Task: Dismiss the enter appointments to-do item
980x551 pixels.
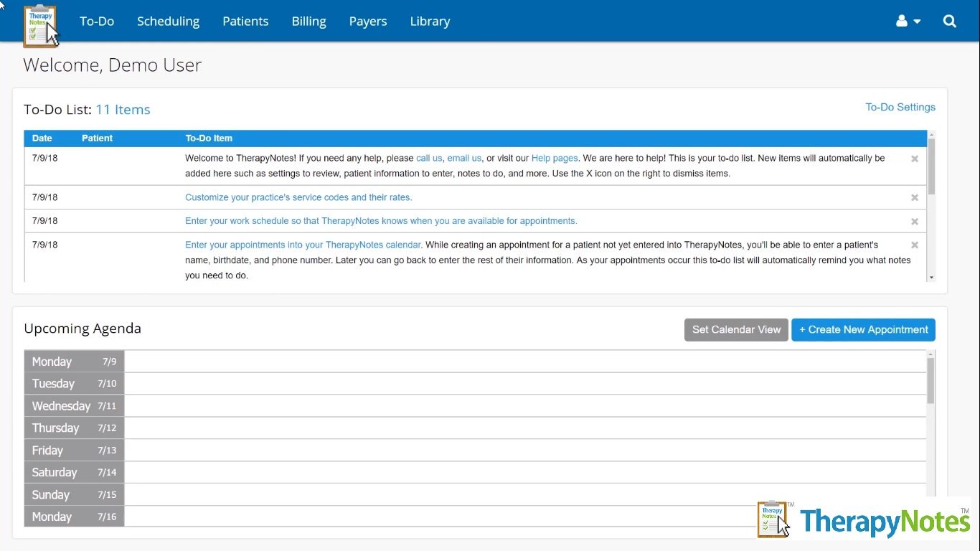Action: [x=915, y=245]
